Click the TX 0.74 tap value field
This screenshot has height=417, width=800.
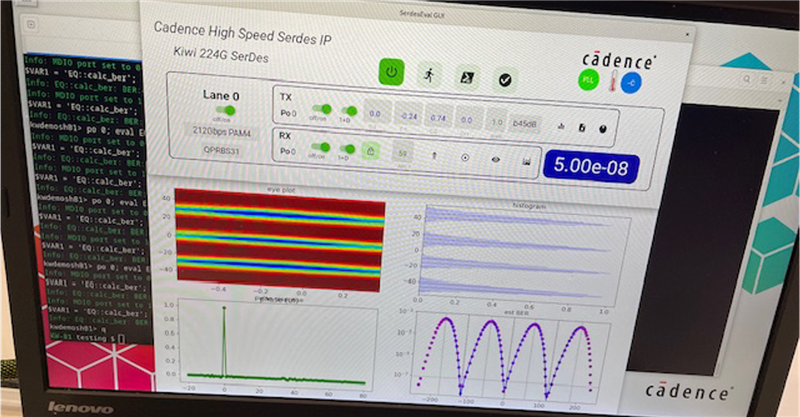[437, 118]
